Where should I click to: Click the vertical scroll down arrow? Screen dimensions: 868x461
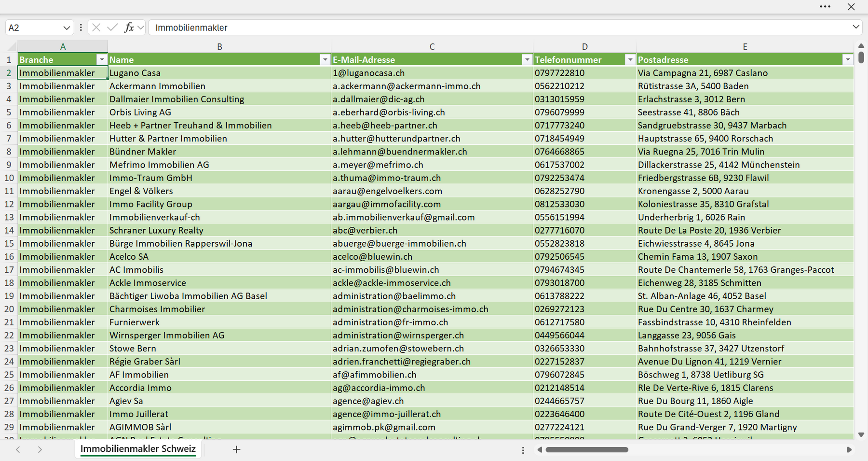861,434
